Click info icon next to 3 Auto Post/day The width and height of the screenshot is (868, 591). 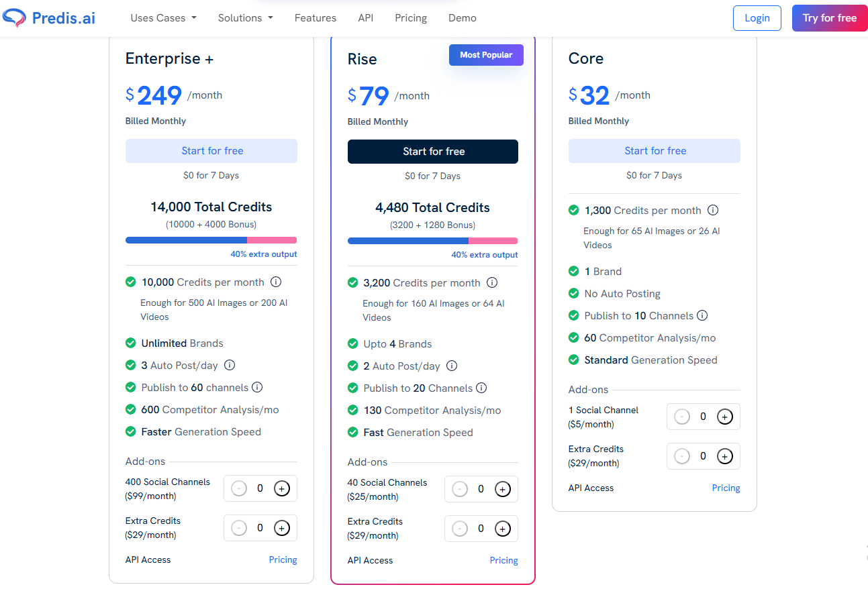[229, 365]
